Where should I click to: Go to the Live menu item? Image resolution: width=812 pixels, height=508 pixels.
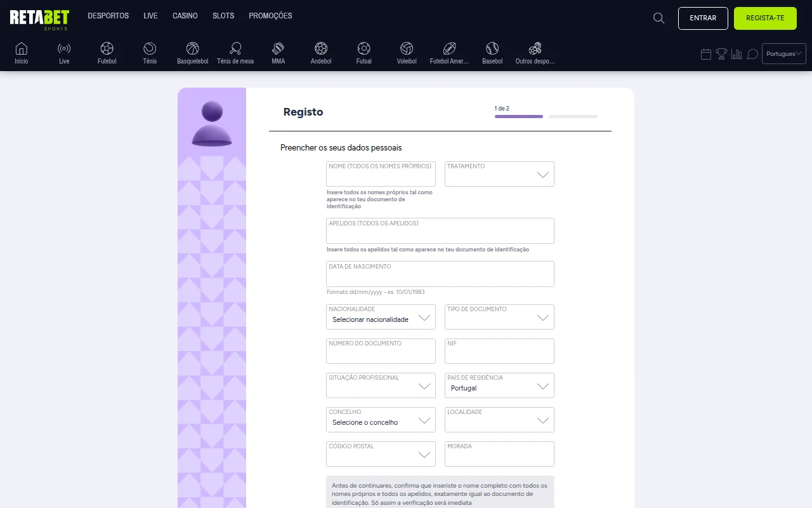pos(151,16)
